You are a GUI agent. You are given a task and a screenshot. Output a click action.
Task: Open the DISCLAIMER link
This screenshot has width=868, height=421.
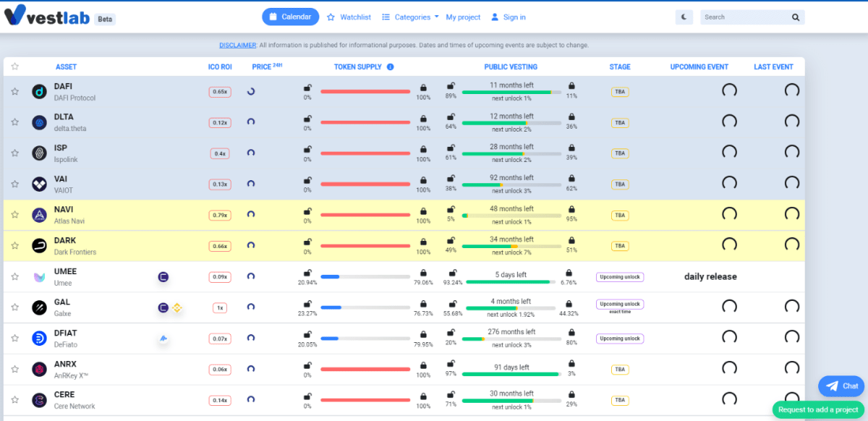click(238, 45)
